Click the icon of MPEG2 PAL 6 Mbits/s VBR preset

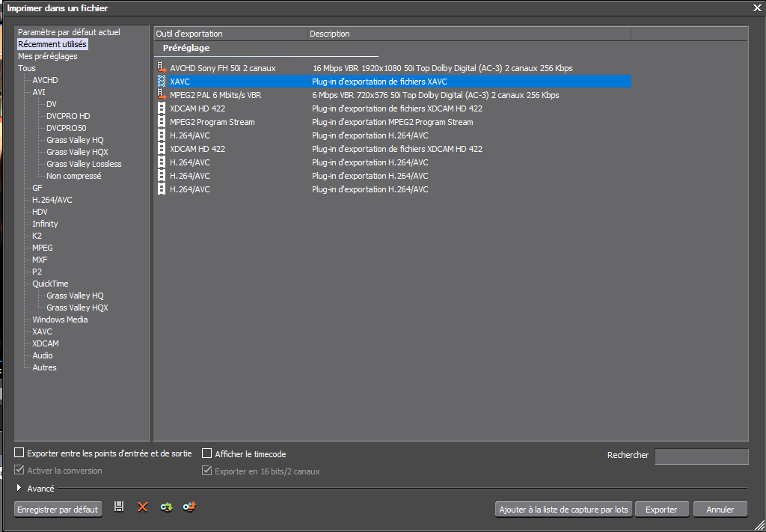coord(162,95)
